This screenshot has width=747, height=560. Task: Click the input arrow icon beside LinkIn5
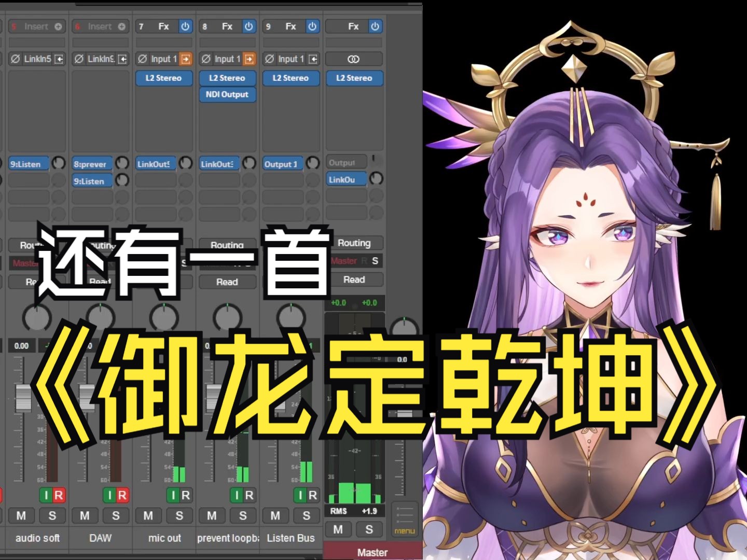(x=59, y=59)
